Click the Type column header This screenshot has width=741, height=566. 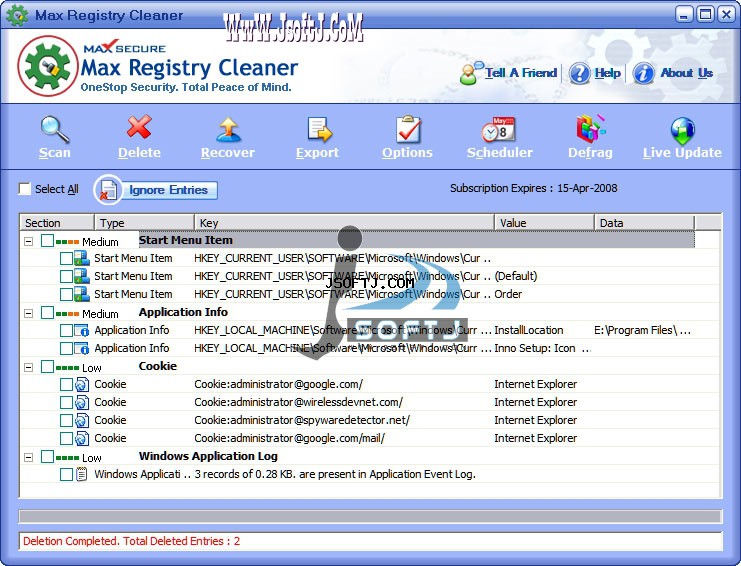(x=144, y=223)
